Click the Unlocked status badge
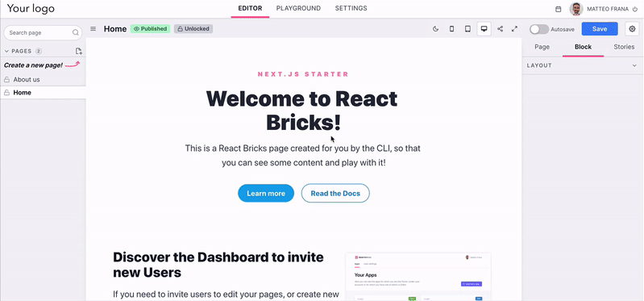Viewport: 644px width, 301px height. [x=193, y=29]
